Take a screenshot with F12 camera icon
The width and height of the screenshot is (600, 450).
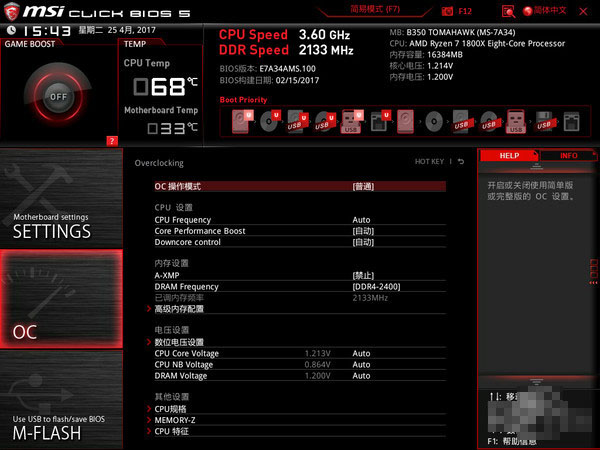tap(447, 11)
